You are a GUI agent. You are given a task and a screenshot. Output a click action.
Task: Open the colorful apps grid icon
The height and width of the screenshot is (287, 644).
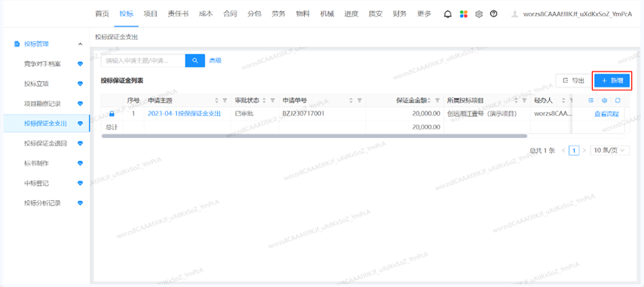click(x=463, y=14)
